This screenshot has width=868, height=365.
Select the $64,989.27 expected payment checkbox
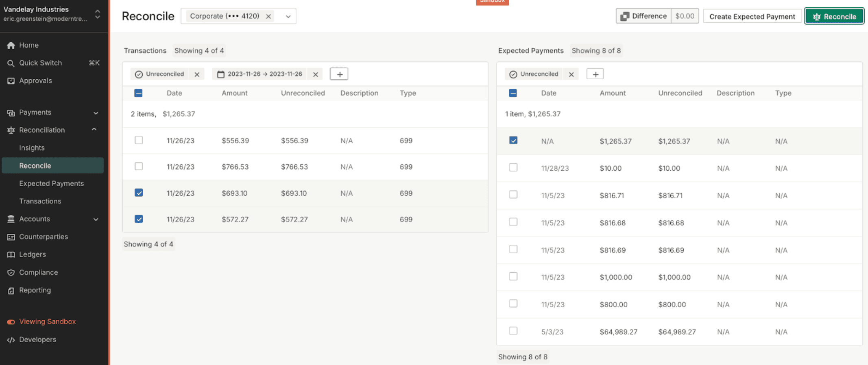click(x=513, y=331)
